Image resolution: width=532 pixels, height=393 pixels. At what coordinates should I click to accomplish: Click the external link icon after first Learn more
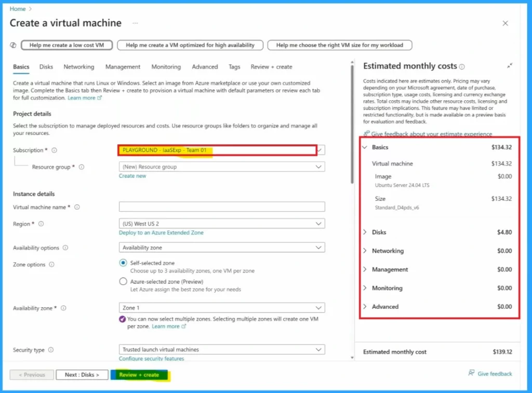click(x=99, y=98)
